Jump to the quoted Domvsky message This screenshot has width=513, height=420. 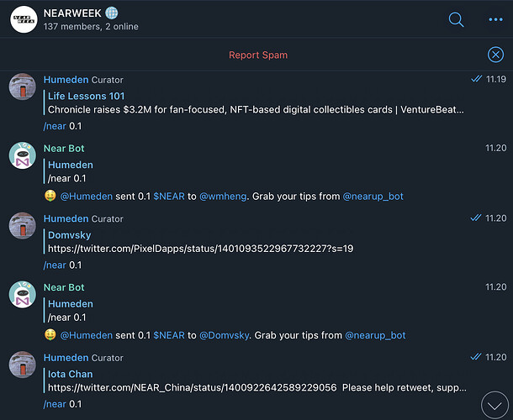pos(71,235)
